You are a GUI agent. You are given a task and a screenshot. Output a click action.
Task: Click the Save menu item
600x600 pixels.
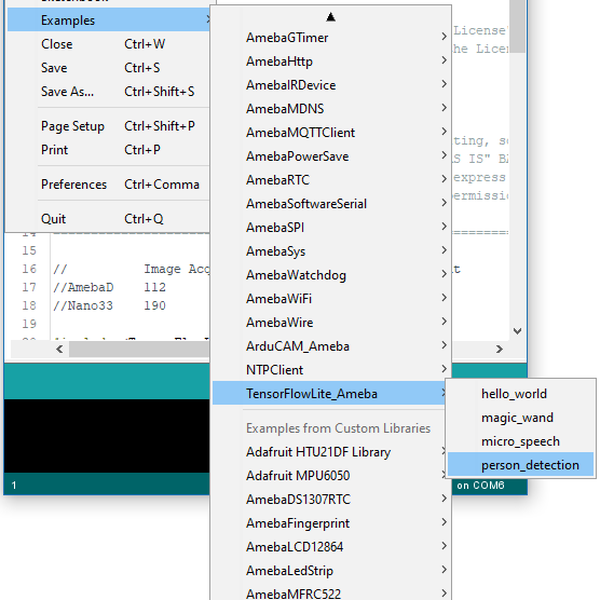55,68
